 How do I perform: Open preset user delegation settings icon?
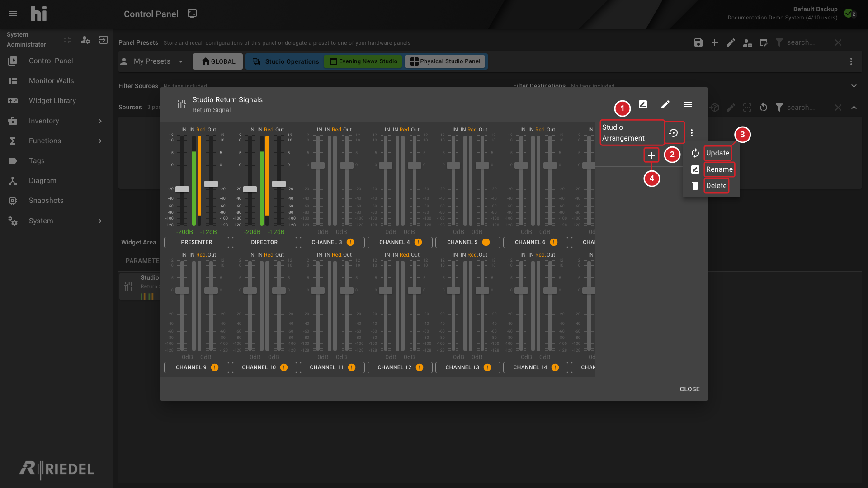(x=747, y=43)
